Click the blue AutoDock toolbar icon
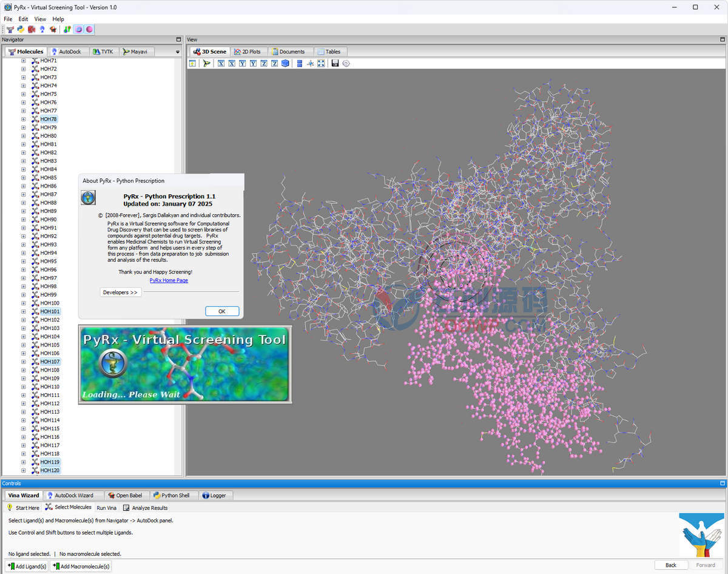This screenshot has height=574, width=728. point(42,29)
